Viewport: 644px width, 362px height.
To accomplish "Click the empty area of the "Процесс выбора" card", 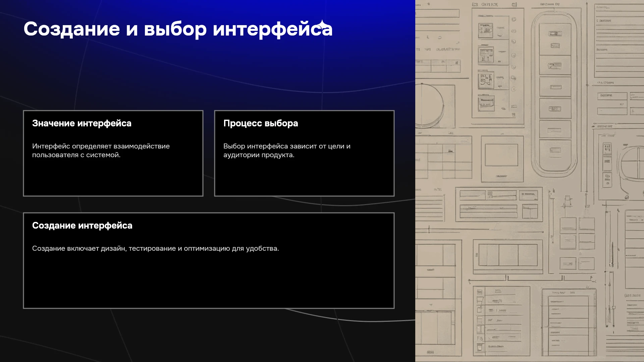I will [304, 177].
